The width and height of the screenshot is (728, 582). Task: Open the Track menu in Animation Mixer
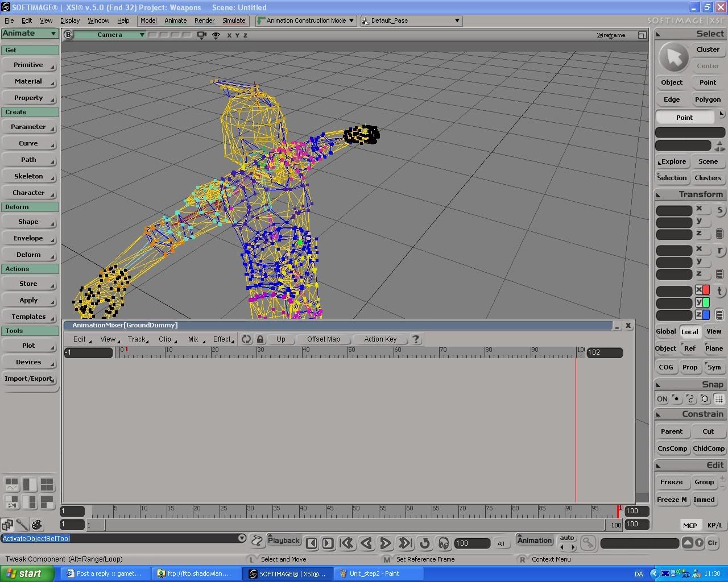(x=137, y=339)
